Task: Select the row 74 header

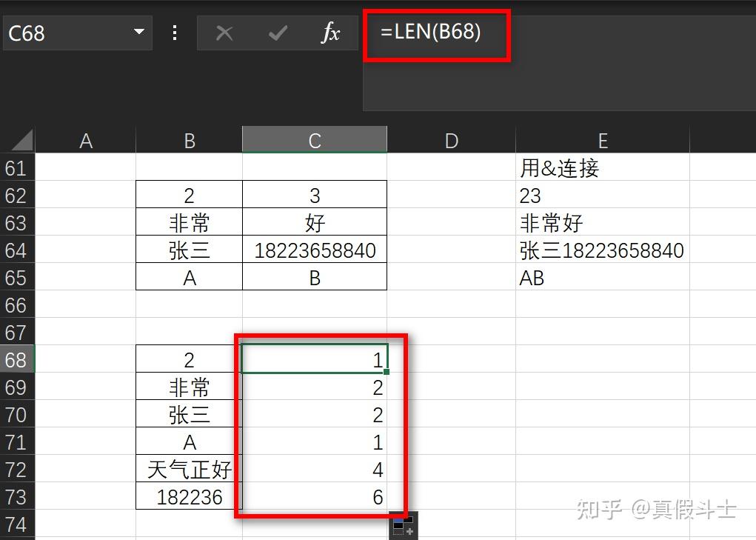Action: tap(17, 524)
